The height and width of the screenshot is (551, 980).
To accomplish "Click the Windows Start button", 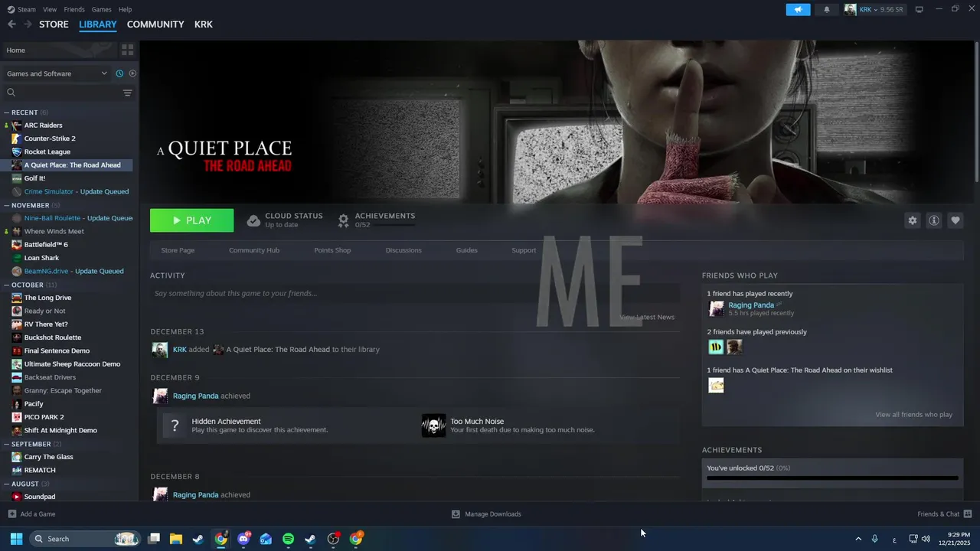I will pyautogui.click(x=16, y=539).
